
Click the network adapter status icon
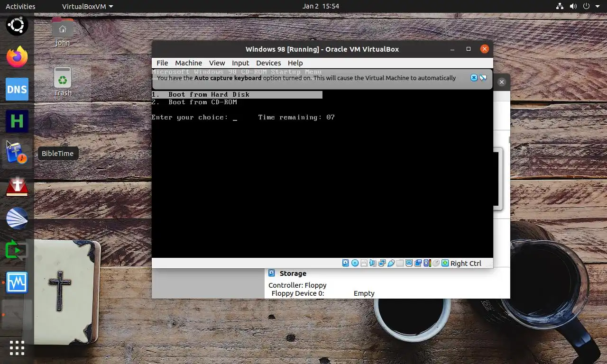click(x=382, y=263)
